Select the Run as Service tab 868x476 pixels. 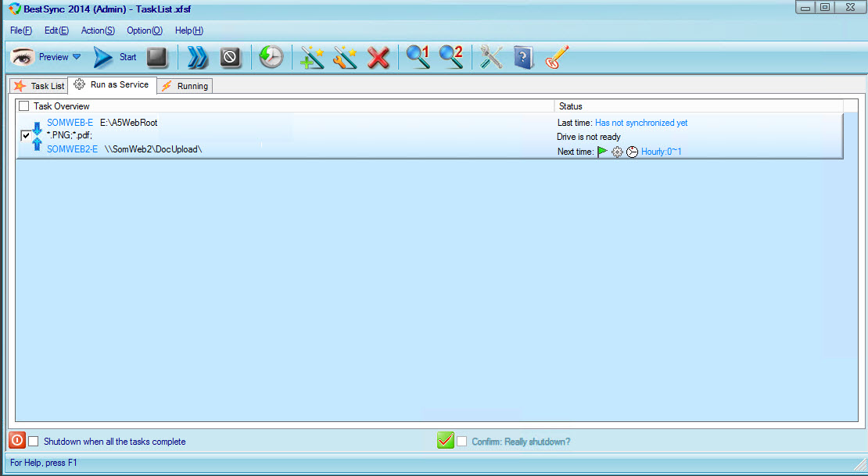tap(113, 84)
